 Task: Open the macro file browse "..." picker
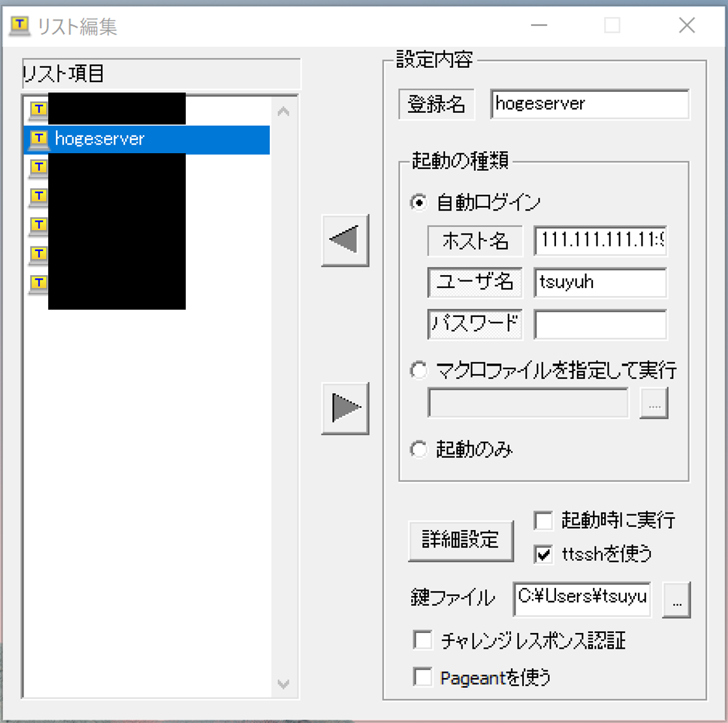(654, 403)
